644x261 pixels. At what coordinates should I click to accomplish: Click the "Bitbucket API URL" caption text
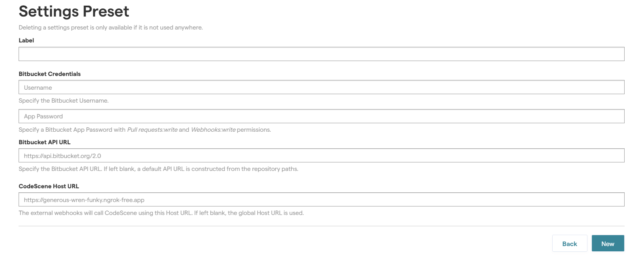tap(44, 142)
